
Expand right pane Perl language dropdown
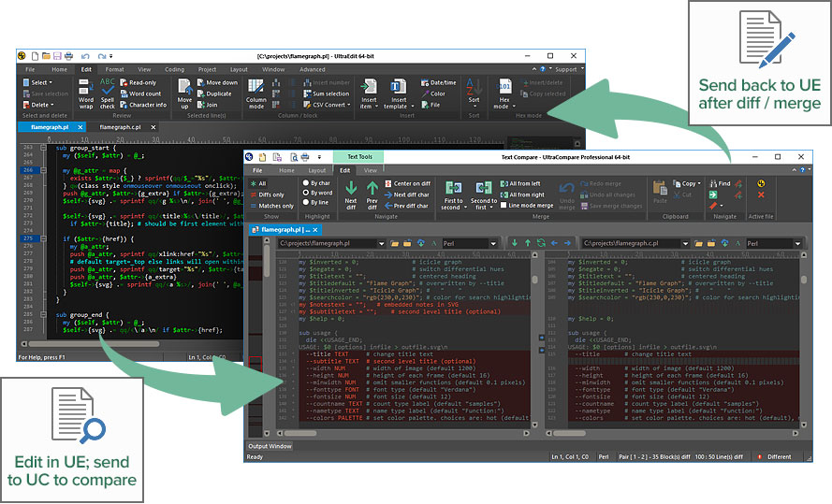pos(797,243)
